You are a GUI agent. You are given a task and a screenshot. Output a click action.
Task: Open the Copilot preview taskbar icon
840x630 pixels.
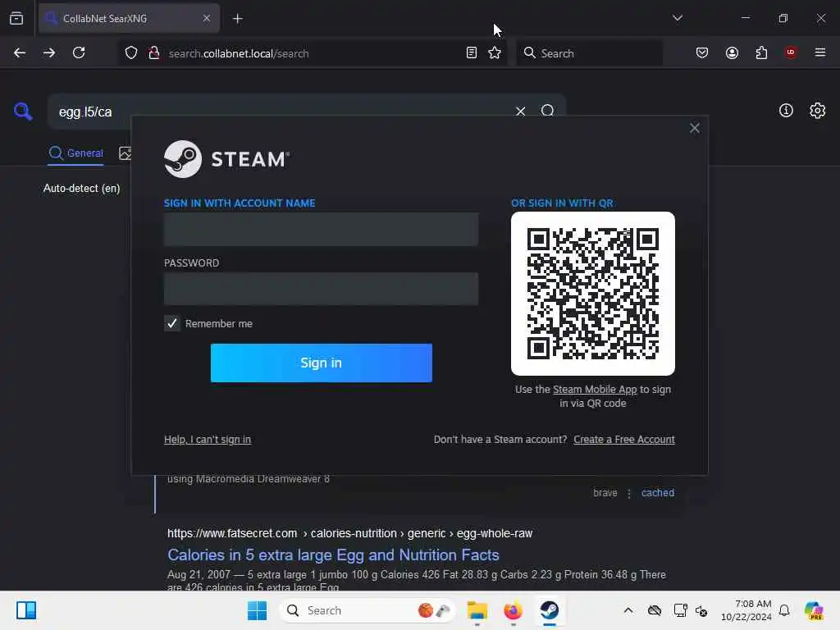(814, 610)
